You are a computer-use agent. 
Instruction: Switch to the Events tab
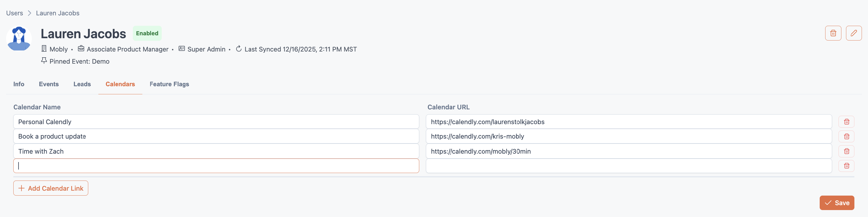(49, 84)
